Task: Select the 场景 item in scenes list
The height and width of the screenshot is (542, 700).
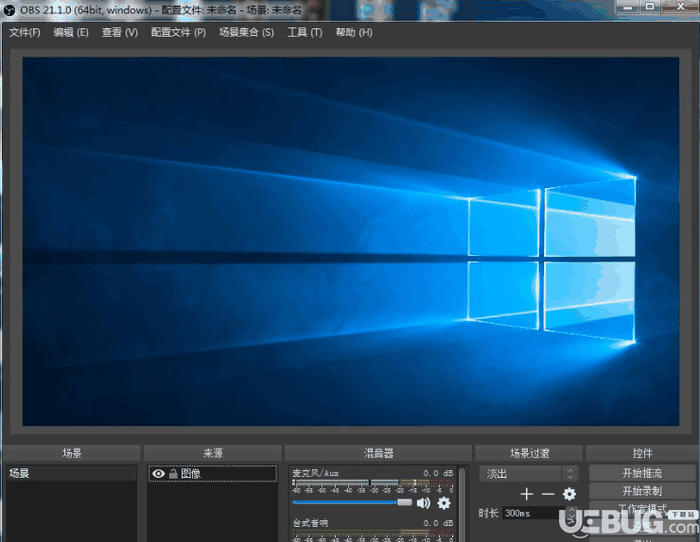Action: 71,473
